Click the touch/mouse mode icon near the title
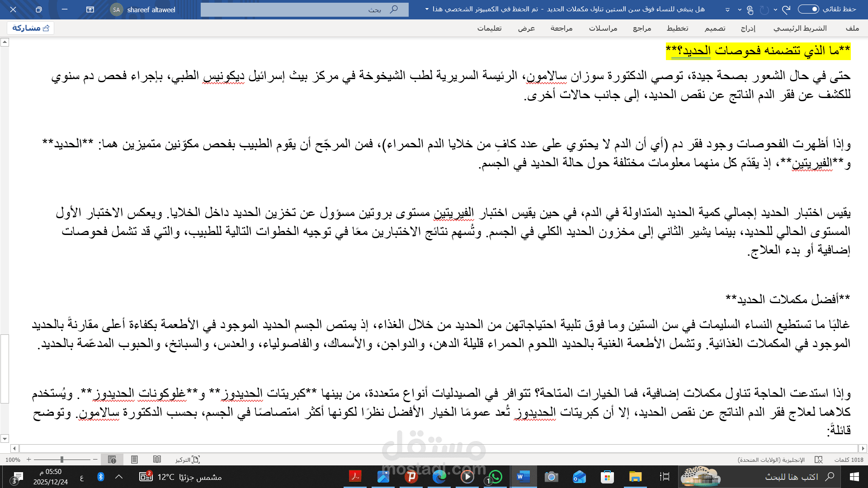 (x=750, y=9)
